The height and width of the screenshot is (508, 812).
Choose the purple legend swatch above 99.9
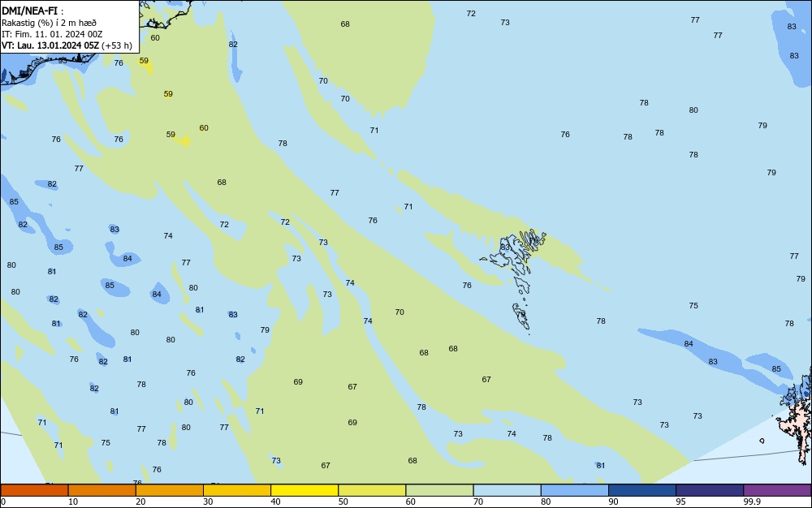[777, 490]
